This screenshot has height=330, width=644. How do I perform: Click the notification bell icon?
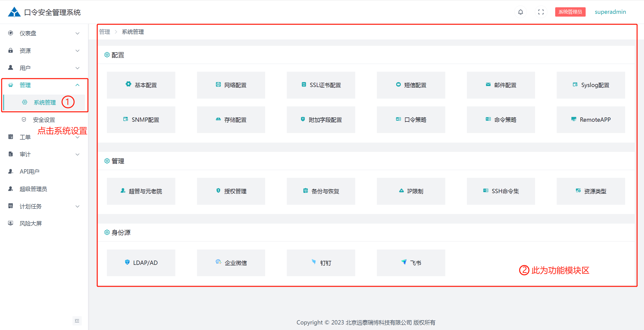(520, 12)
